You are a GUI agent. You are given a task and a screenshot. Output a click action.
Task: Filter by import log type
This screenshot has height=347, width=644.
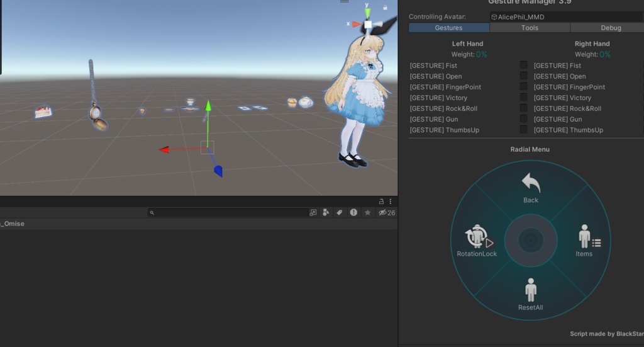click(353, 213)
